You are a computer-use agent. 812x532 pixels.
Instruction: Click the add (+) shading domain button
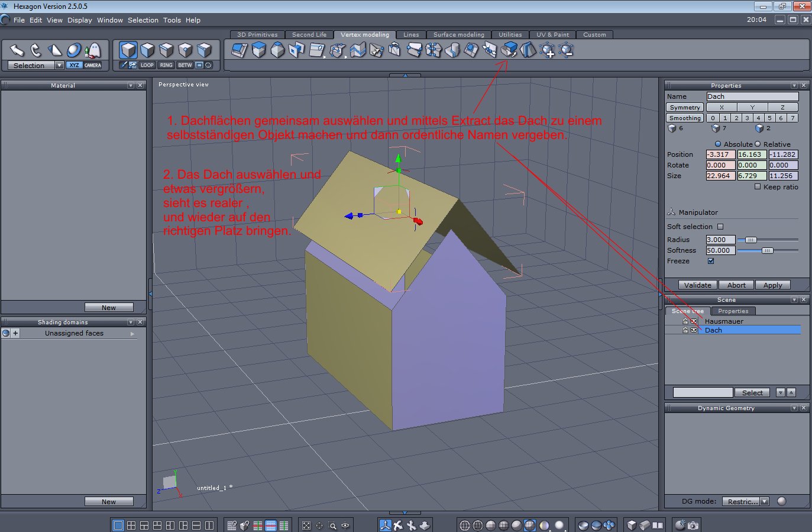click(x=15, y=333)
